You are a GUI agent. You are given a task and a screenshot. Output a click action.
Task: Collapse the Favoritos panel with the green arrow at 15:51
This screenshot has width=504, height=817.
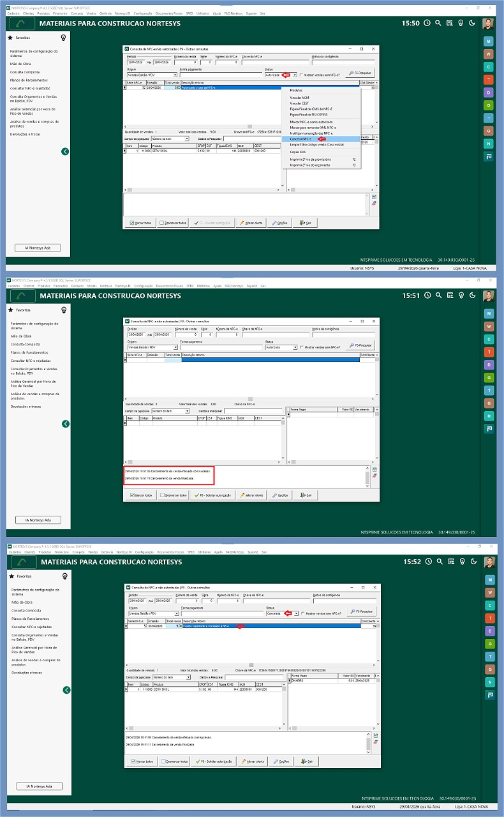point(65,424)
